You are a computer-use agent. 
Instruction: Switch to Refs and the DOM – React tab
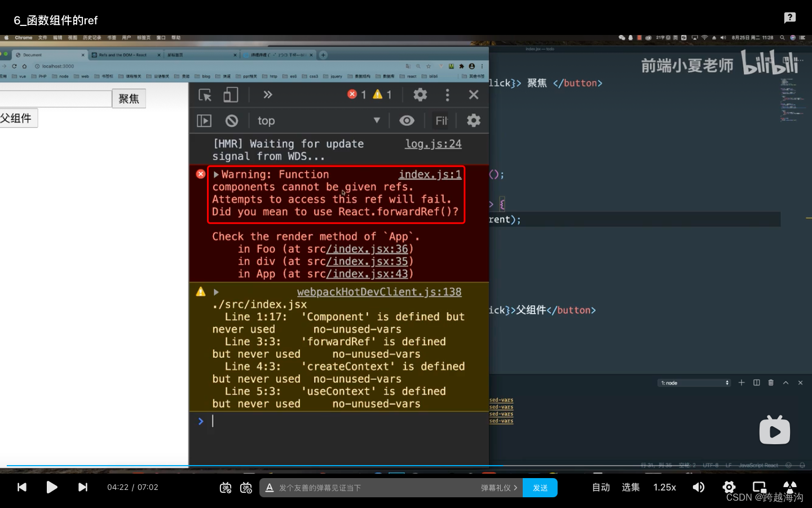(125, 55)
